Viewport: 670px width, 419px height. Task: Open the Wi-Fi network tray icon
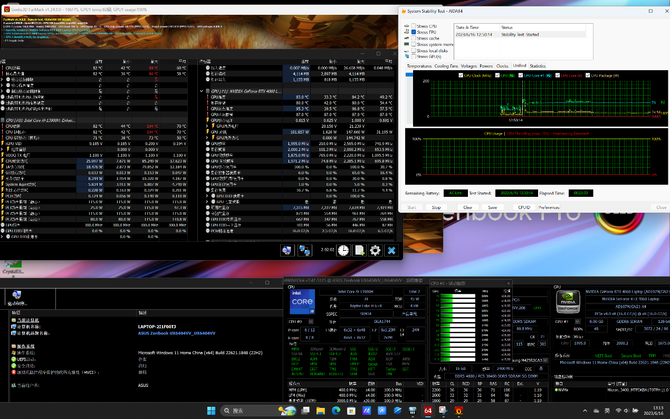pos(618,410)
